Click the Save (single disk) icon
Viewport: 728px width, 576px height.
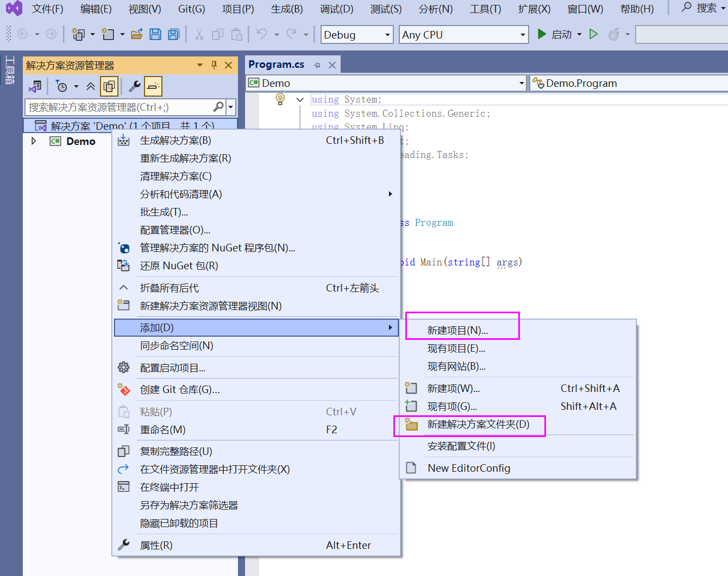pyautogui.click(x=155, y=34)
